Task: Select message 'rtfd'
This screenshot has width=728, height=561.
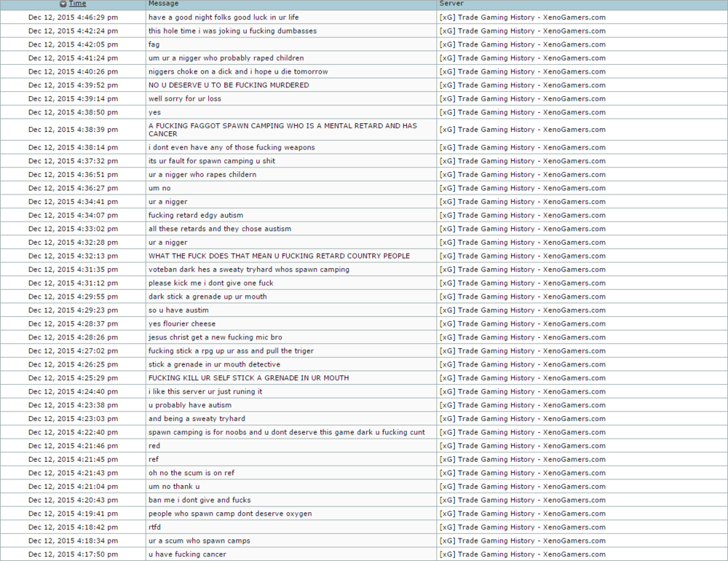Action: coord(154,527)
